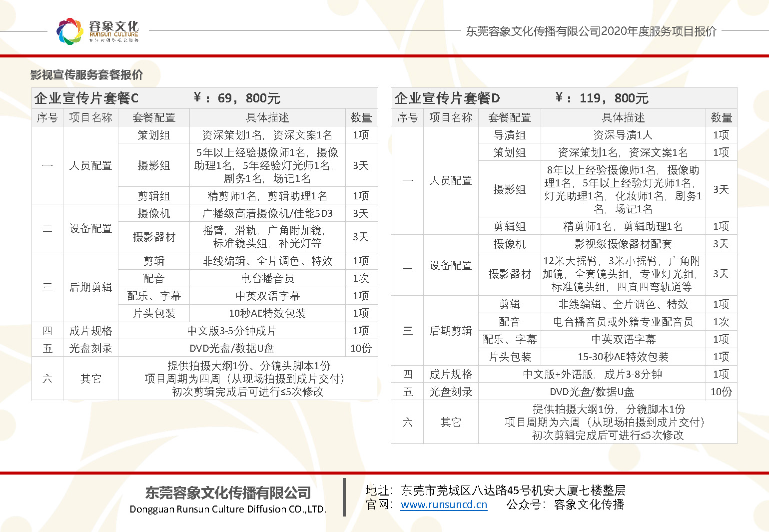Click 公众号:容象文化传播 text

coord(565,505)
